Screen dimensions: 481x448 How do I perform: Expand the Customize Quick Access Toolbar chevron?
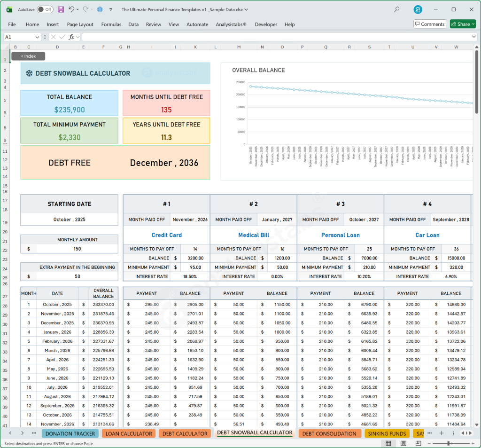pyautogui.click(x=110, y=9)
